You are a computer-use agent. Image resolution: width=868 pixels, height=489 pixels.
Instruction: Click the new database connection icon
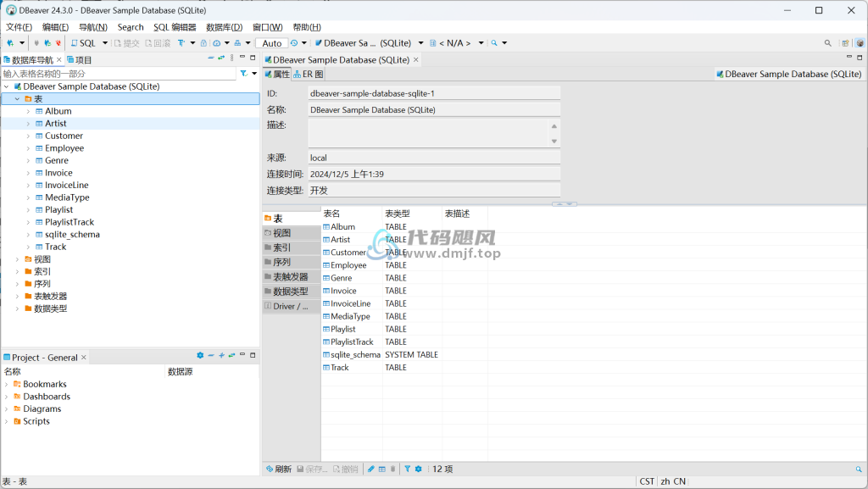[10, 43]
